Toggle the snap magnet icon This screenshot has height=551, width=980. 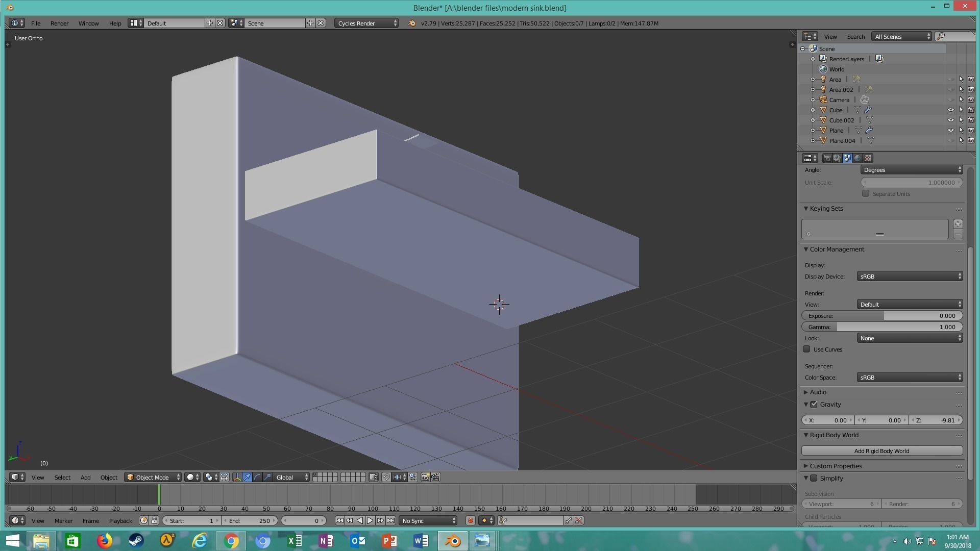(386, 477)
